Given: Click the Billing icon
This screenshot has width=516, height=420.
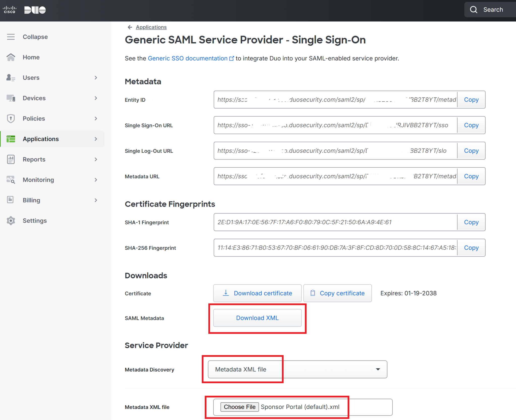Looking at the screenshot, I should point(11,200).
